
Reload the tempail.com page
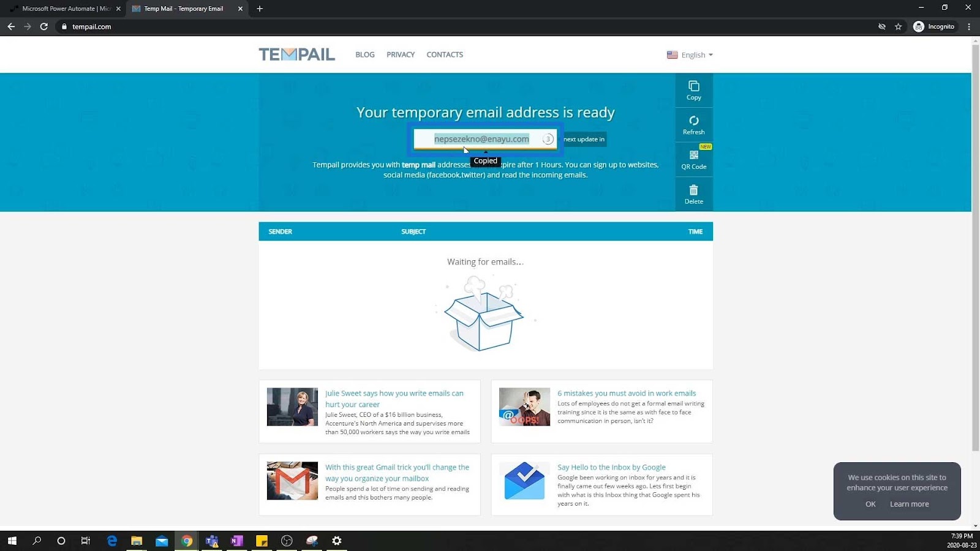(44, 26)
